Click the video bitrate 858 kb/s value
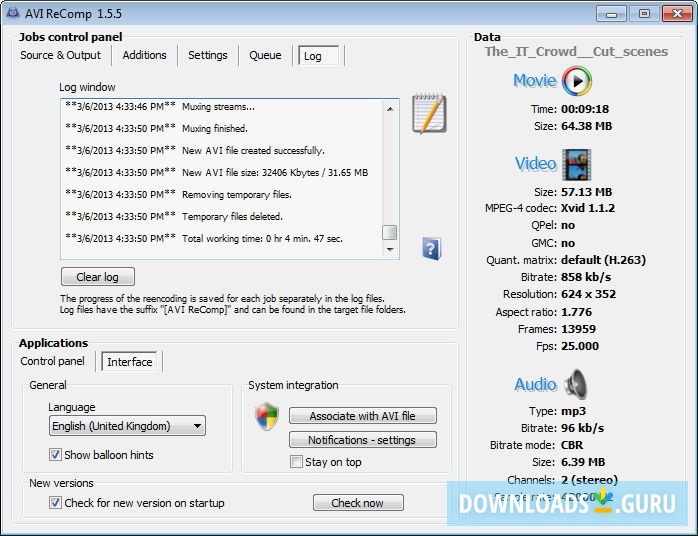 point(586,277)
